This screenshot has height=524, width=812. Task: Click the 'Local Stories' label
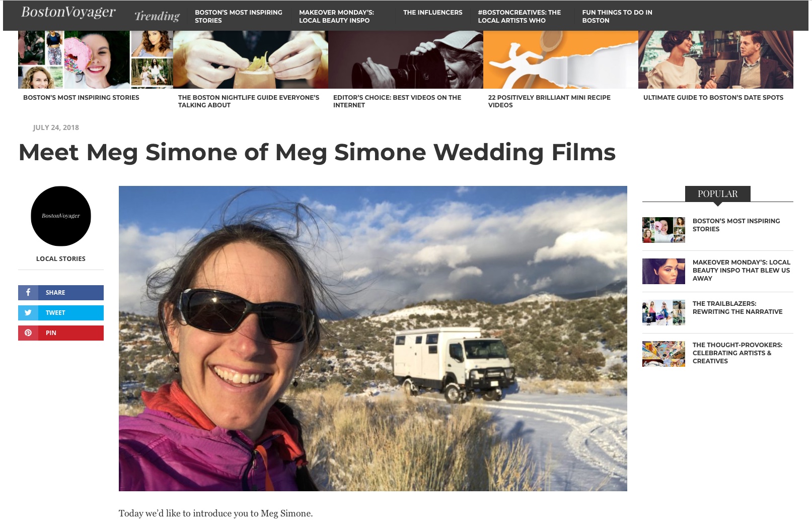(x=60, y=258)
